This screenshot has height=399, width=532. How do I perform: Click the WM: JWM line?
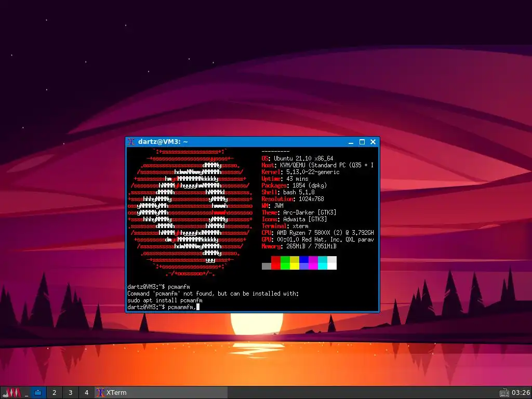coord(272,206)
